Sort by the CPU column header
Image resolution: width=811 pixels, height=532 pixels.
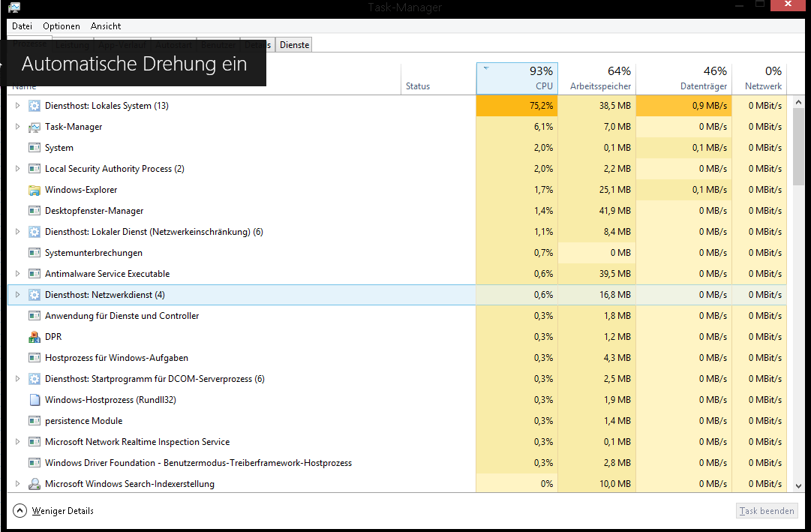coord(517,79)
